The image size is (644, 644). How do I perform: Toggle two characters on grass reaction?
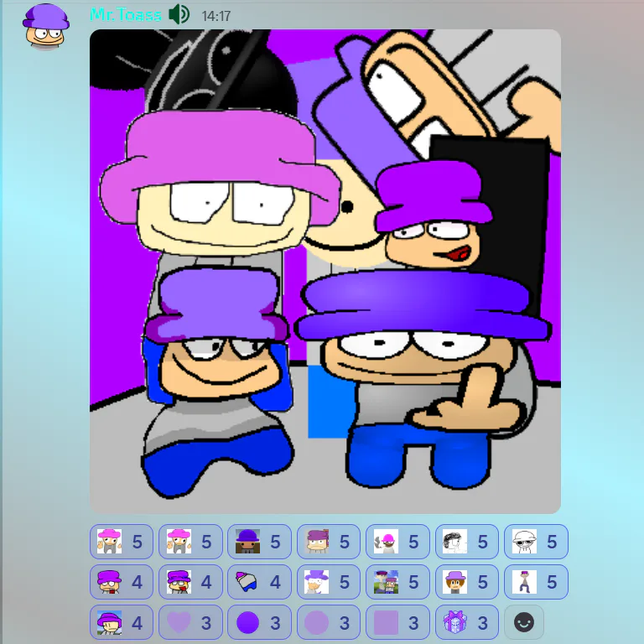(397, 582)
